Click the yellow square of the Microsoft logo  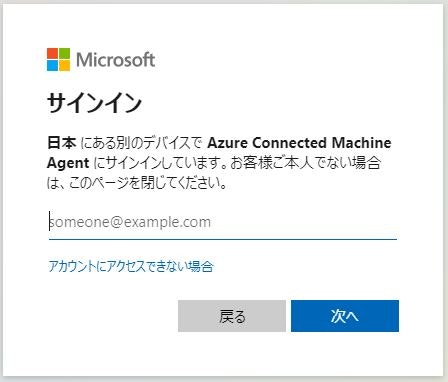pos(65,66)
